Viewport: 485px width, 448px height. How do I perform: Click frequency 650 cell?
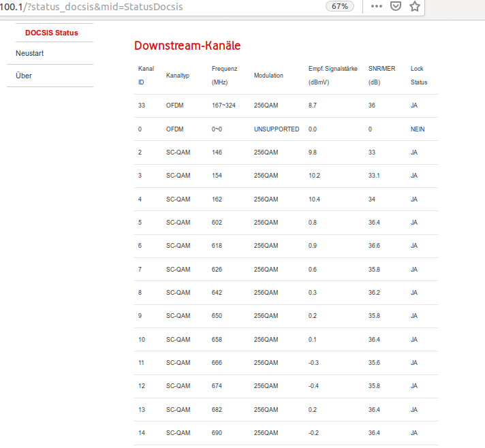click(217, 316)
